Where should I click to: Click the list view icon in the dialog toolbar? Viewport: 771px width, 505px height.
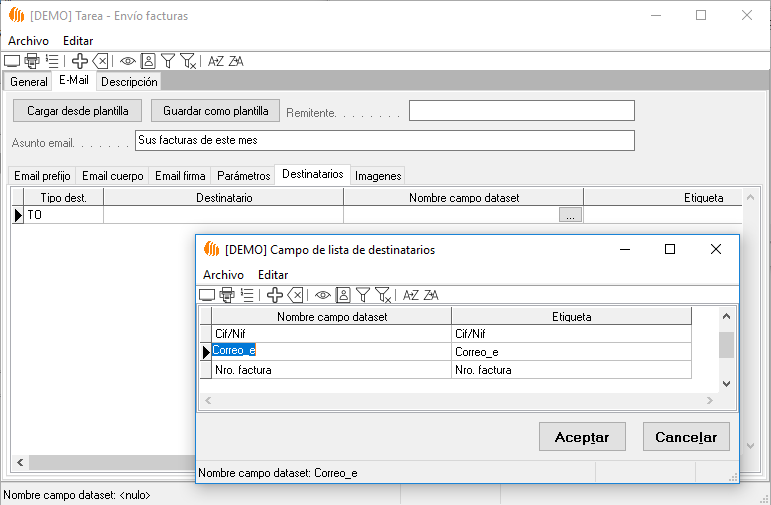pos(247,295)
